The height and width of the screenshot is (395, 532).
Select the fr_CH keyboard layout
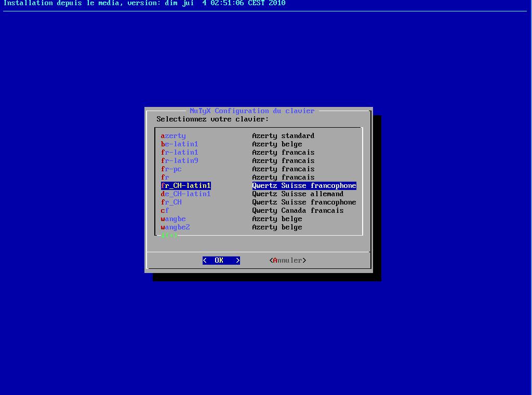(x=258, y=202)
